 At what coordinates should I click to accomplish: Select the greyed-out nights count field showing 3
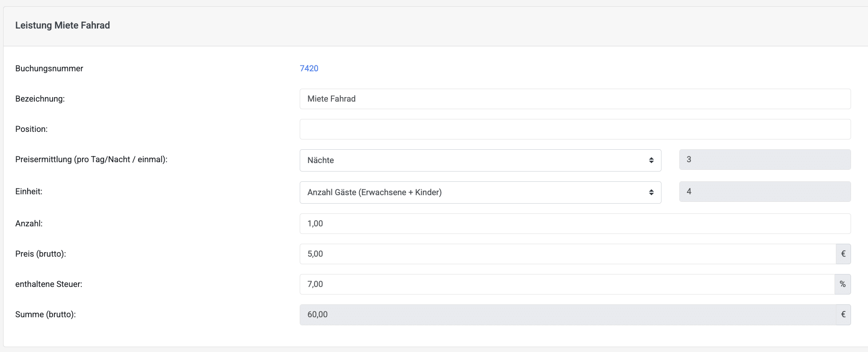(x=765, y=160)
